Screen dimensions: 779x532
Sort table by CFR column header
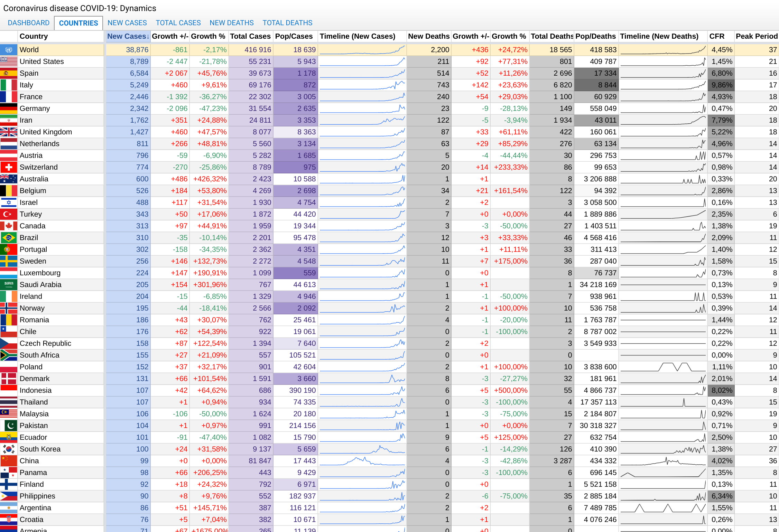click(x=716, y=36)
